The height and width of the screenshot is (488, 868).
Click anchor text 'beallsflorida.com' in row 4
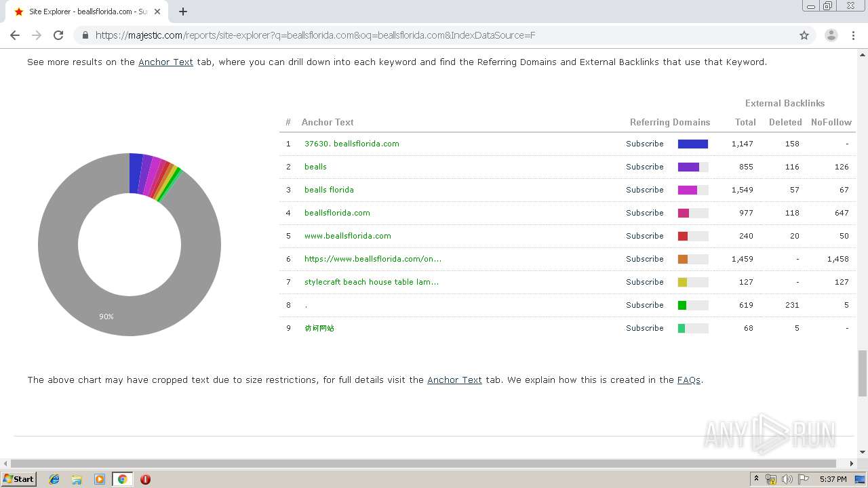[x=337, y=213]
